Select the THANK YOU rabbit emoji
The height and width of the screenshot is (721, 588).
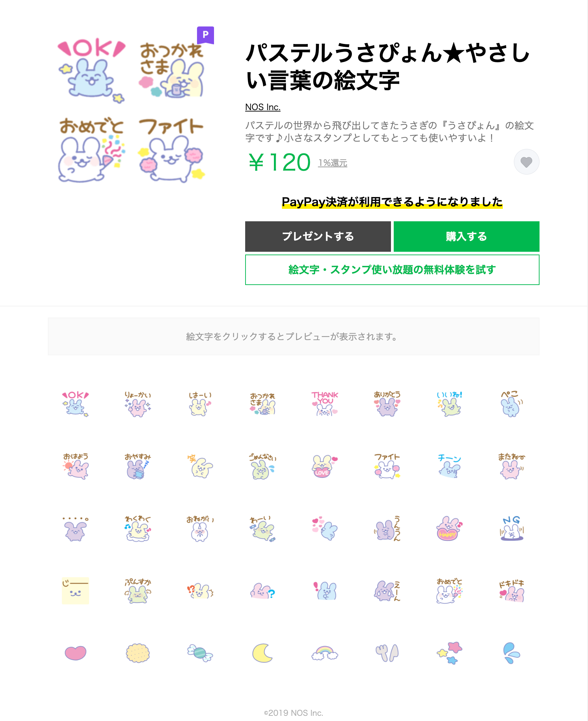coord(325,404)
